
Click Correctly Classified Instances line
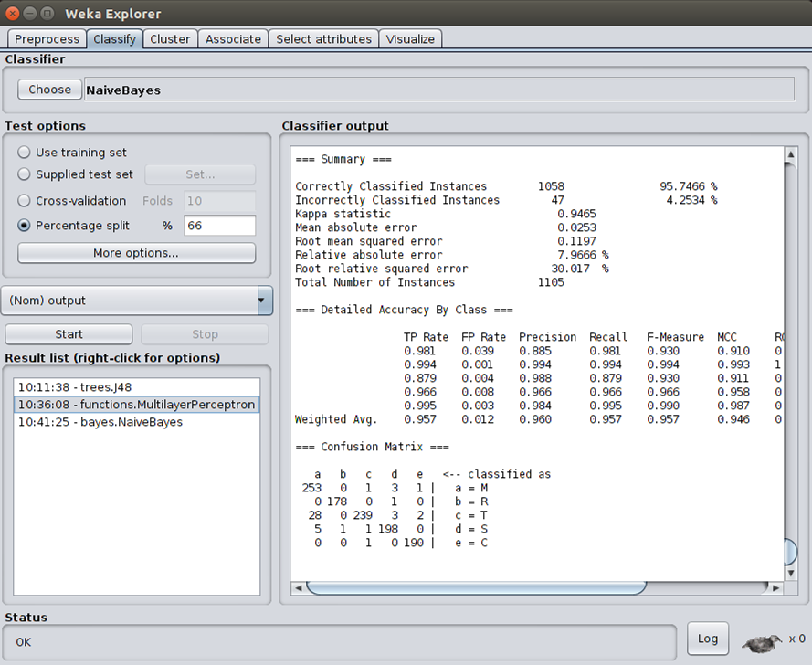[x=506, y=186]
